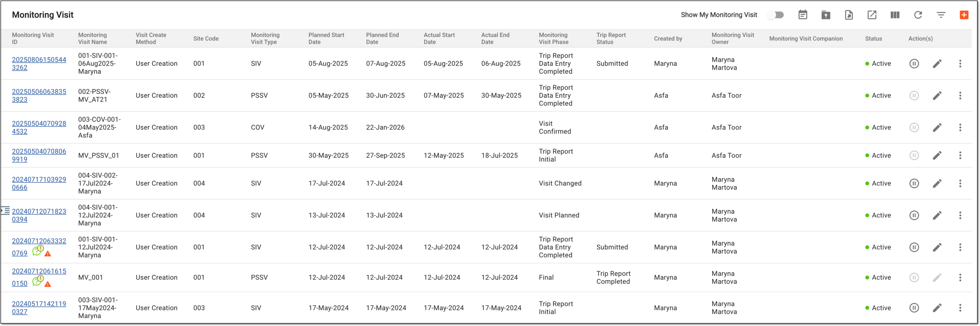Click 'Visit Changed' phase cell
This screenshot has height=326, width=980.
[x=560, y=183]
